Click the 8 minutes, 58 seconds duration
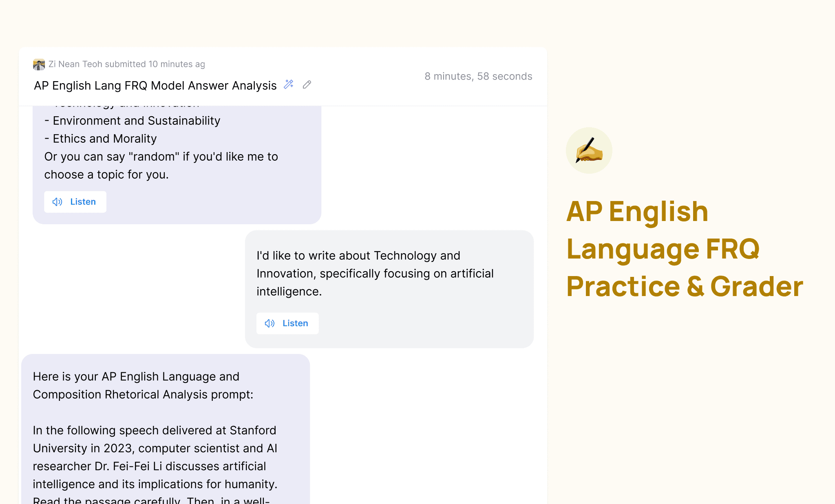 tap(478, 76)
